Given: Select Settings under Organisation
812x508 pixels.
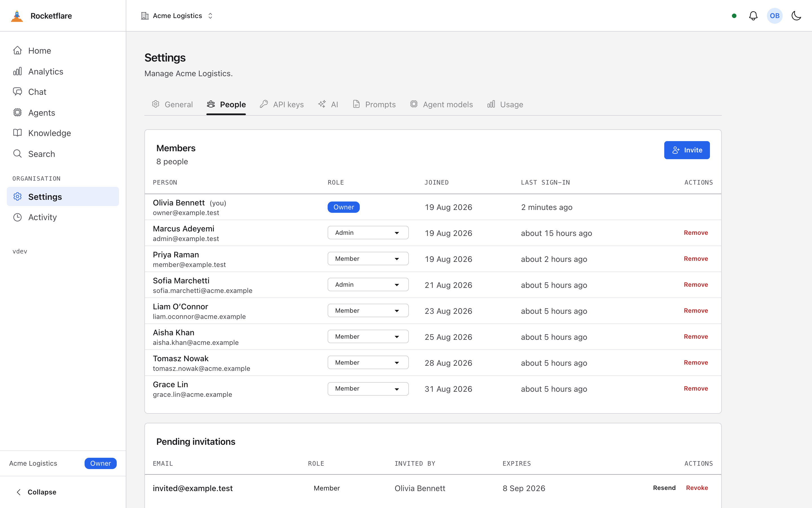Looking at the screenshot, I should click(x=63, y=196).
